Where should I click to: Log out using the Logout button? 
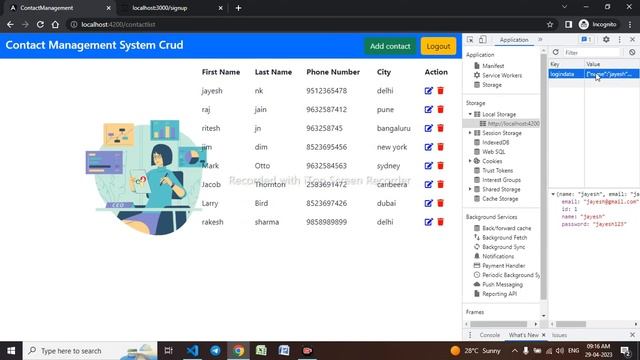coord(438,46)
